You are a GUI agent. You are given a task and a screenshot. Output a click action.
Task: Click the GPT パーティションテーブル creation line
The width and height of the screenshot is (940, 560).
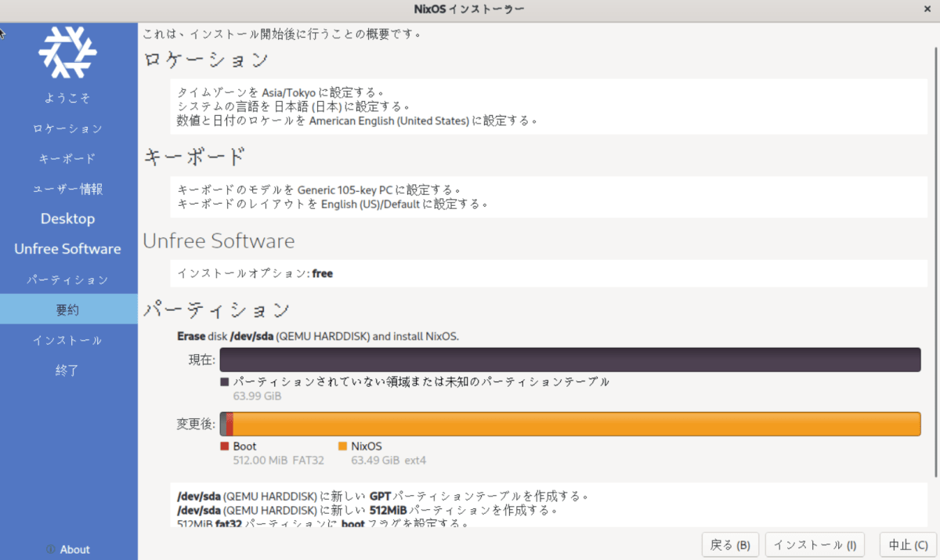point(382,497)
